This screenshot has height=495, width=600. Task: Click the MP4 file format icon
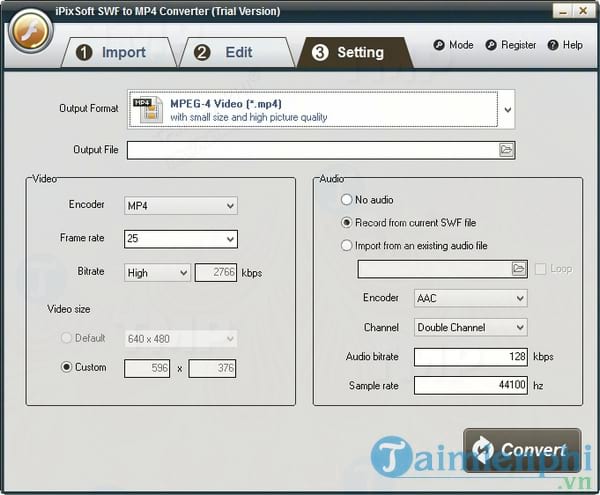(x=147, y=109)
